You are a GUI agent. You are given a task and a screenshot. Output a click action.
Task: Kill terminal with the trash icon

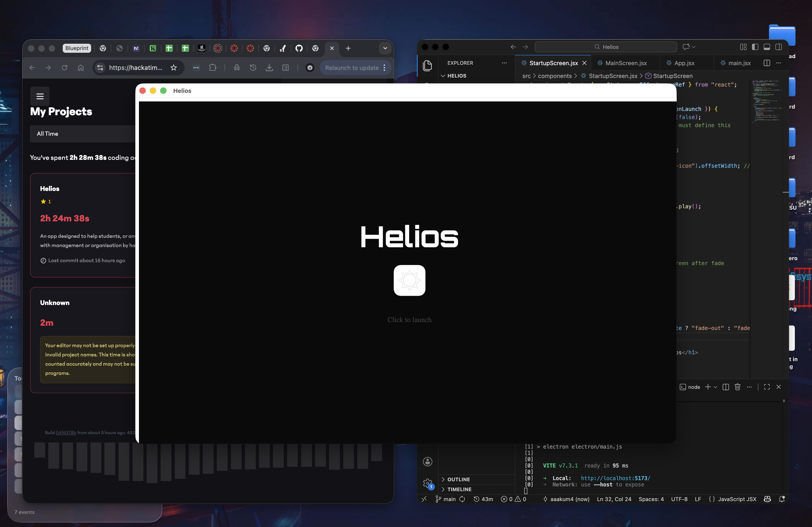click(x=737, y=387)
